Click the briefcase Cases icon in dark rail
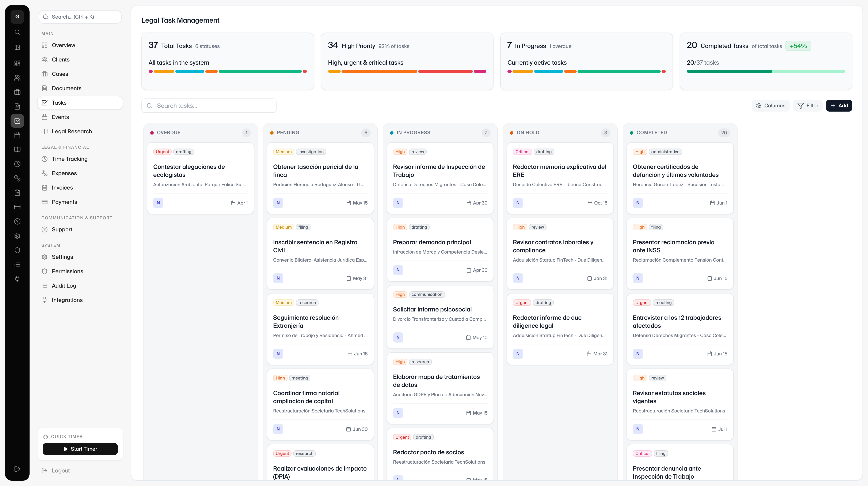Image resolution: width=868 pixels, height=486 pixels. (17, 92)
